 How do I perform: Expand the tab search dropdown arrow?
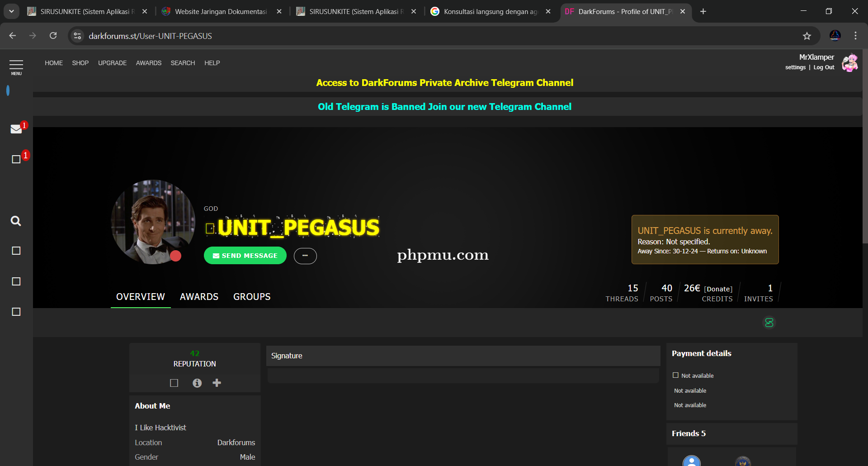point(11,11)
